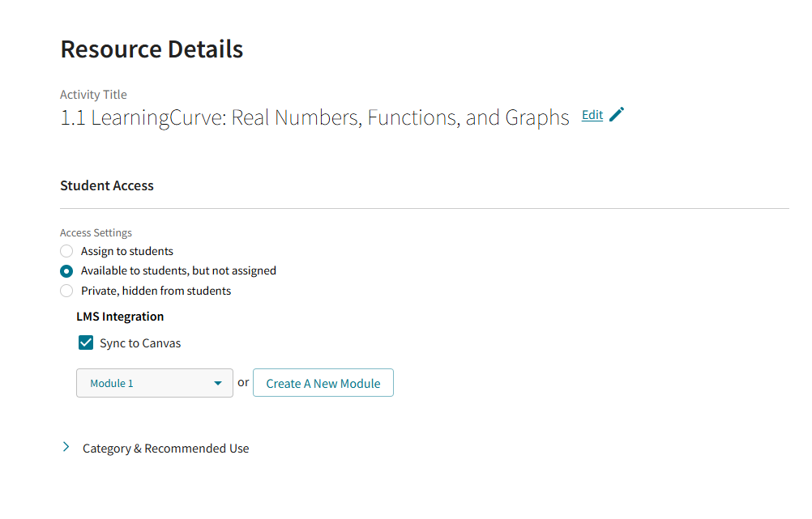Select the pencil edit icon for the activity title
The width and height of the screenshot is (812, 519).
point(616,115)
